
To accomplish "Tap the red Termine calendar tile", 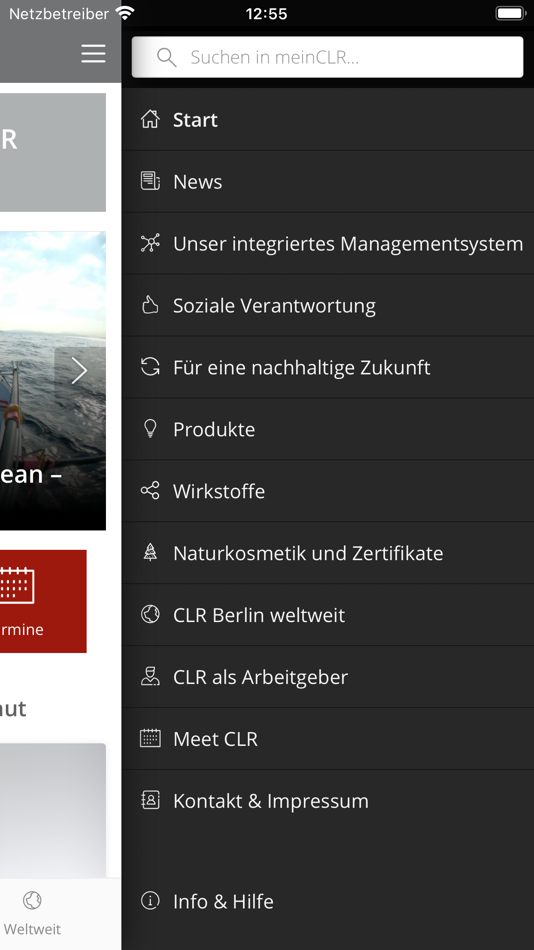I will pos(43,601).
